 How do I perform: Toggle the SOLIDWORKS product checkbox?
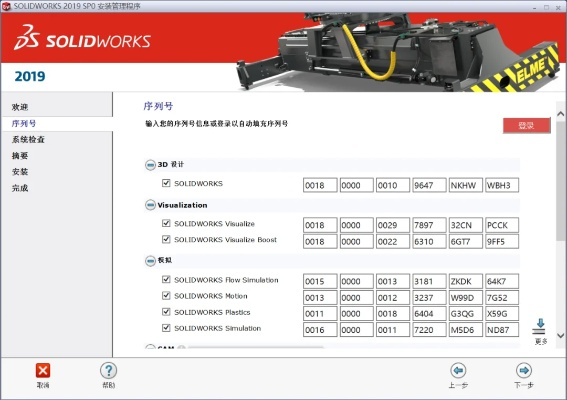pyautogui.click(x=166, y=183)
